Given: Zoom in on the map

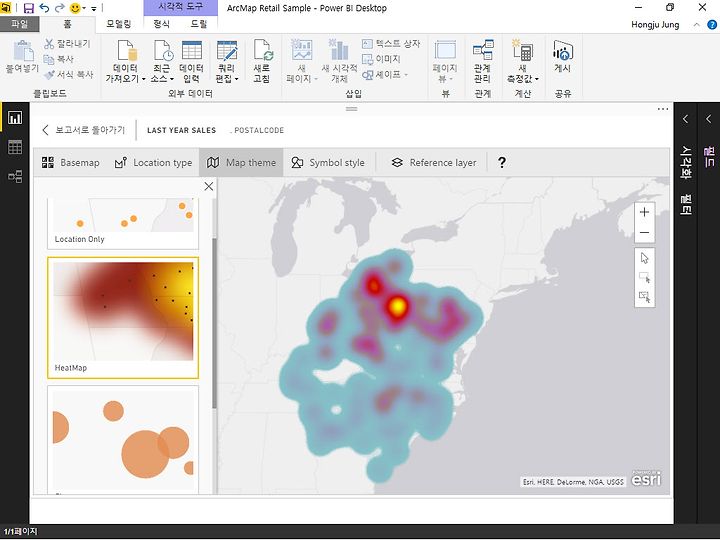Looking at the screenshot, I should point(644,212).
